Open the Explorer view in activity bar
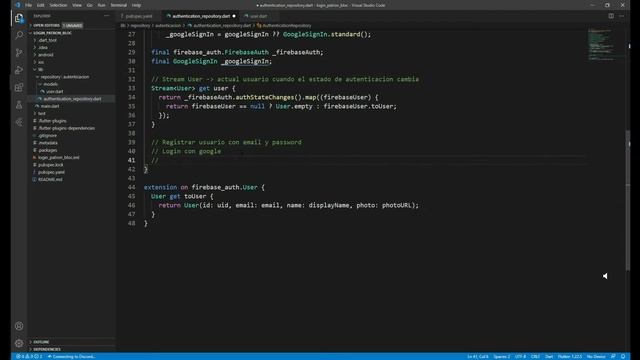This screenshot has width=640, height=360. pos(19,18)
